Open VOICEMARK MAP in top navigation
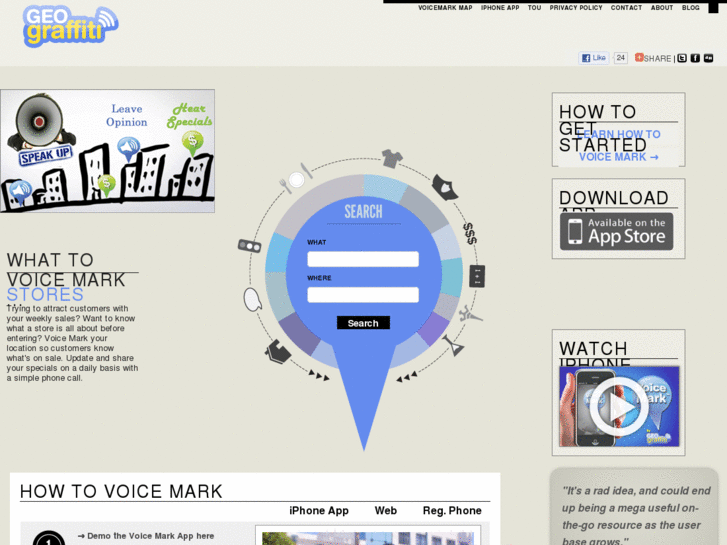The image size is (727, 545). pyautogui.click(x=445, y=8)
